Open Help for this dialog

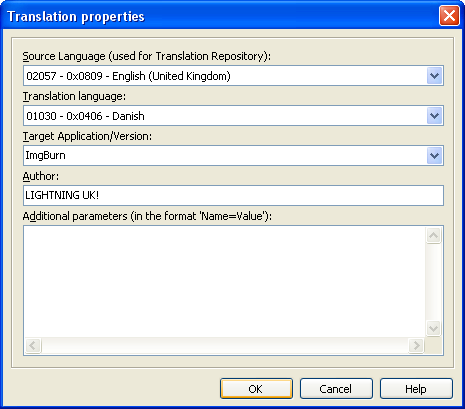(x=416, y=389)
